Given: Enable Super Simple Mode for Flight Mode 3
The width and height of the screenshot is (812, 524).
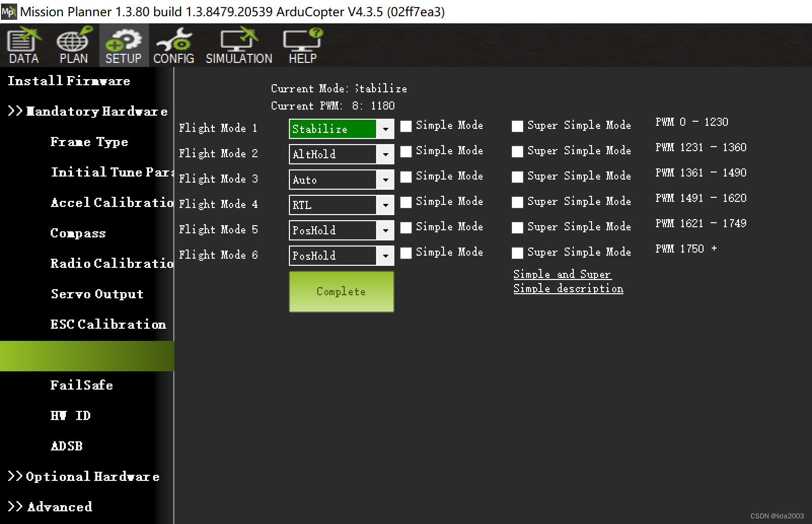Looking at the screenshot, I should coord(518,177).
